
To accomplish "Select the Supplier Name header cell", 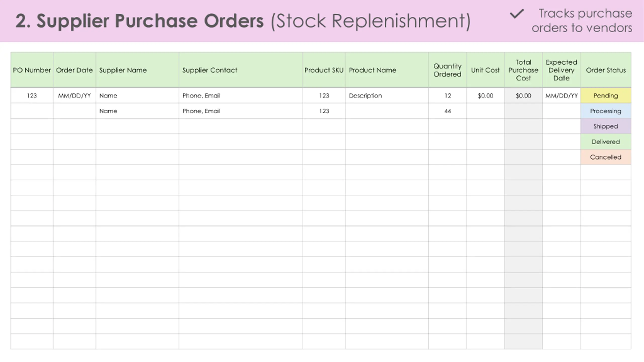I will click(x=137, y=70).
